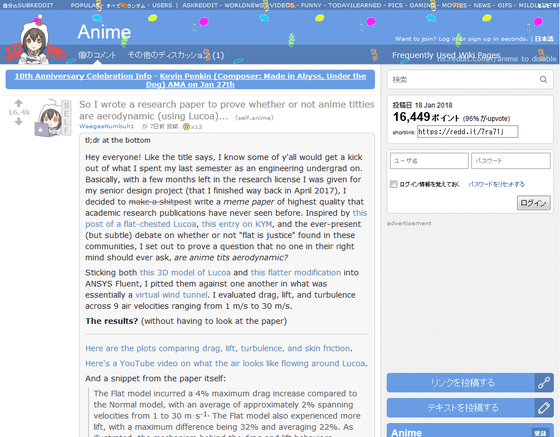Go to NEWS in top bar
This screenshot has width=560, height=437.
tap(482, 5)
